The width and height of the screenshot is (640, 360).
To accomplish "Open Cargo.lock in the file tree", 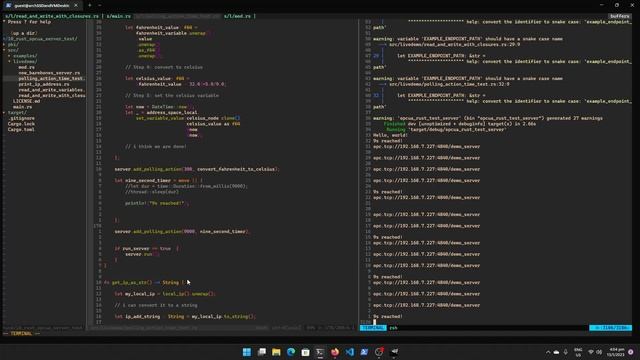I will [21, 124].
